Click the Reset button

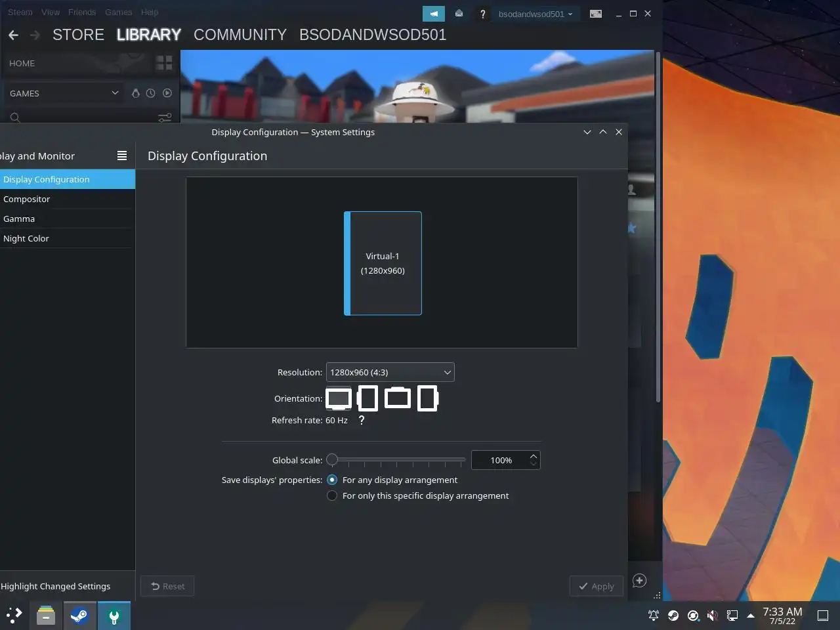tap(167, 586)
